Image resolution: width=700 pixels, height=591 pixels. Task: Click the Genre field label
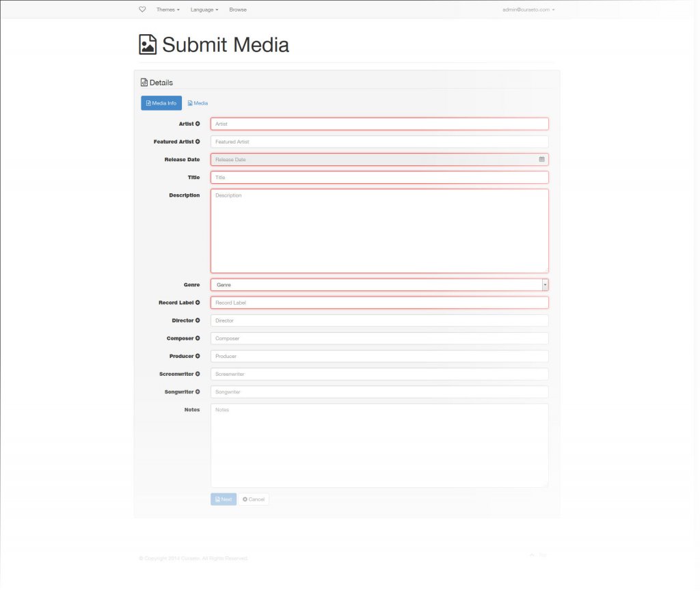191,285
